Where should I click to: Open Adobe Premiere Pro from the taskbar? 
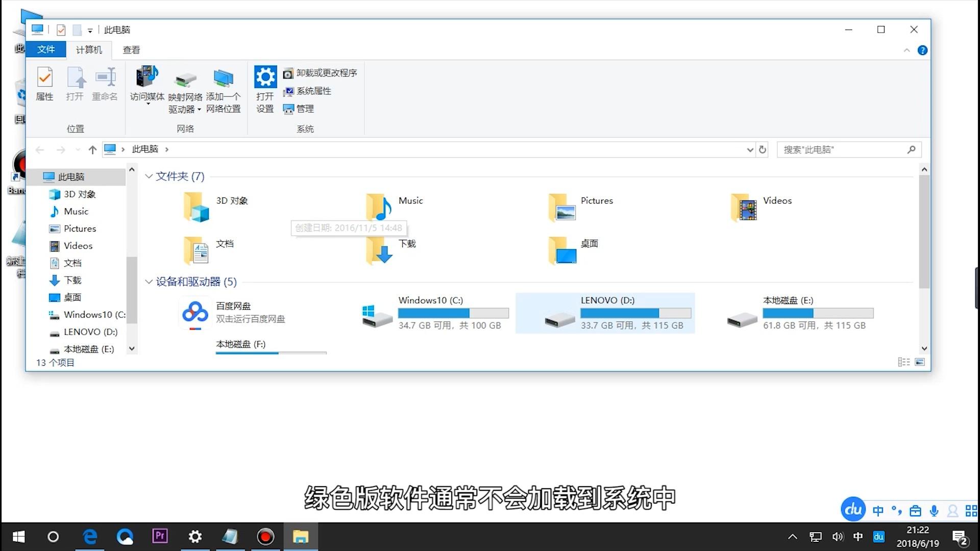pos(160,536)
